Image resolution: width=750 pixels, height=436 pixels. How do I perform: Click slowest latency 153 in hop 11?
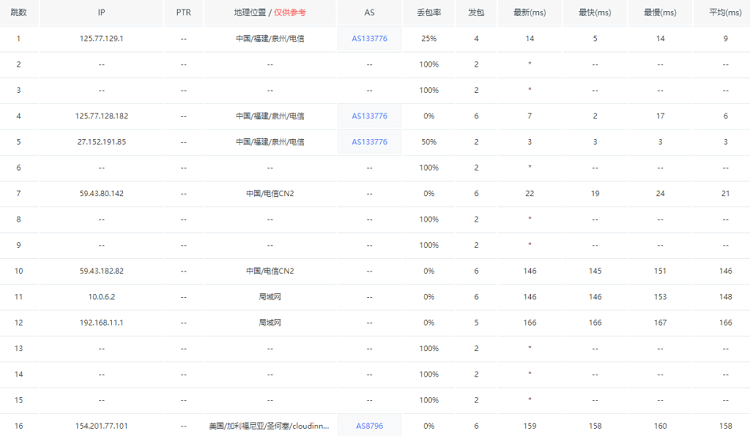coord(660,297)
